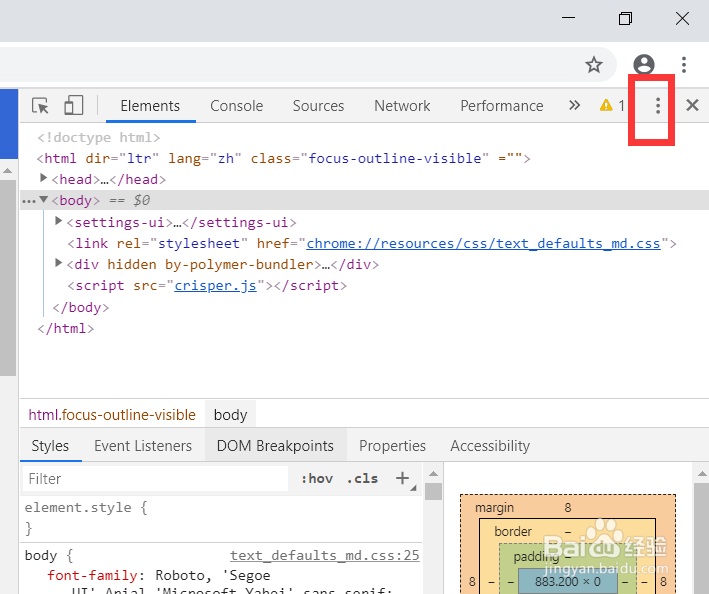Select the Properties pane tab
The height and width of the screenshot is (594, 709).
(x=392, y=446)
